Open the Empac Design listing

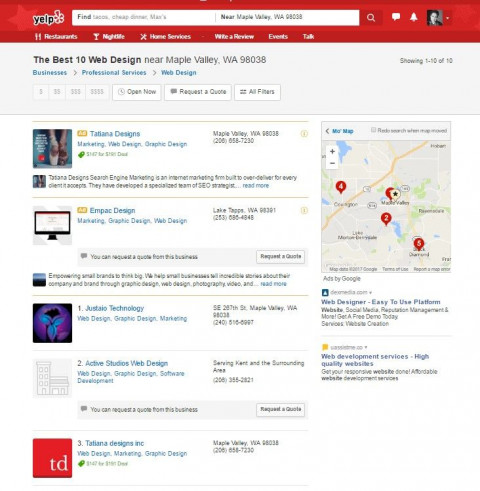[x=112, y=211]
